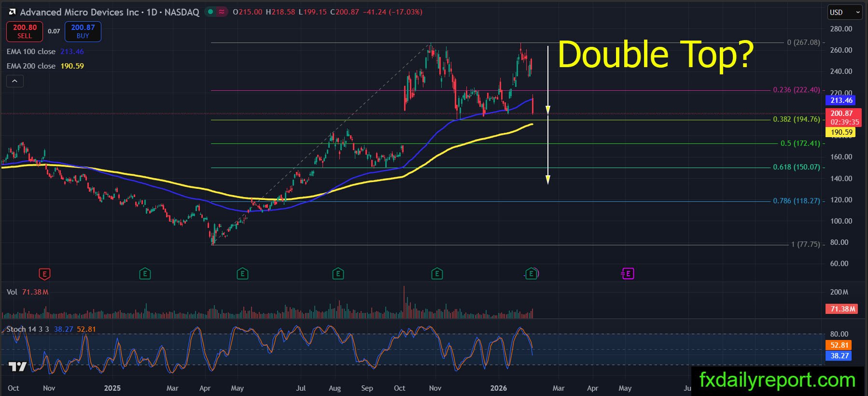
Task: Open the red earnings marker near November 2024
Action: click(x=44, y=274)
